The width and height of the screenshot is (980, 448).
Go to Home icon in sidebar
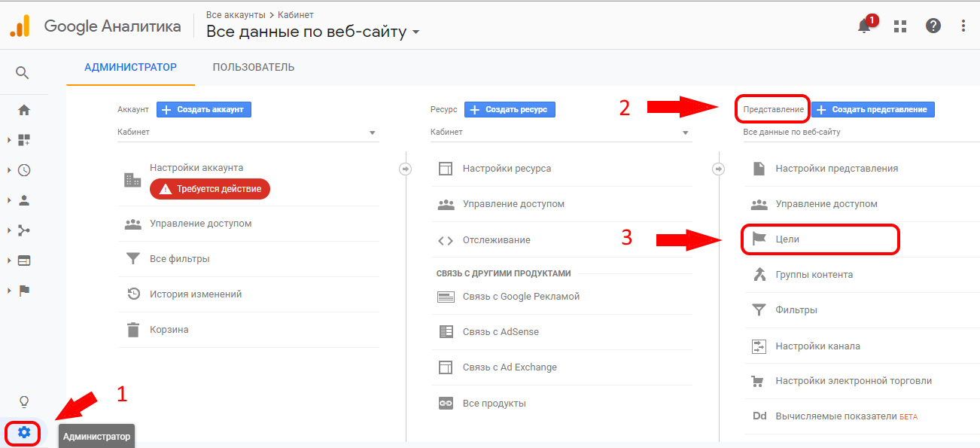[24, 110]
